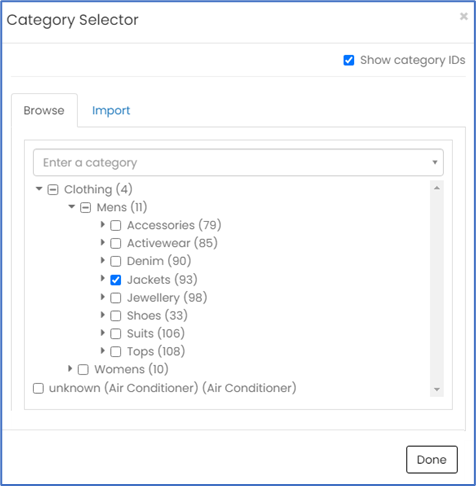Viewport: 476px width, 486px height.
Task: Select the Browse tab
Action: [x=44, y=110]
